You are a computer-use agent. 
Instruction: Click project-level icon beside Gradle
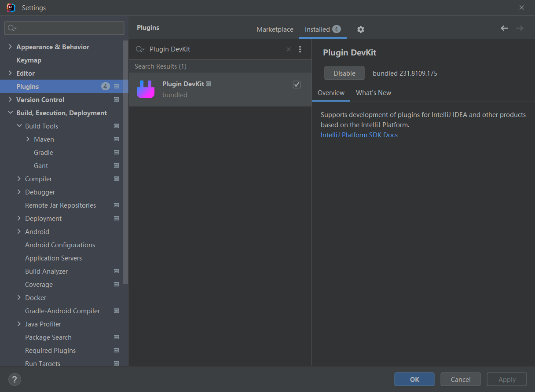click(x=117, y=153)
